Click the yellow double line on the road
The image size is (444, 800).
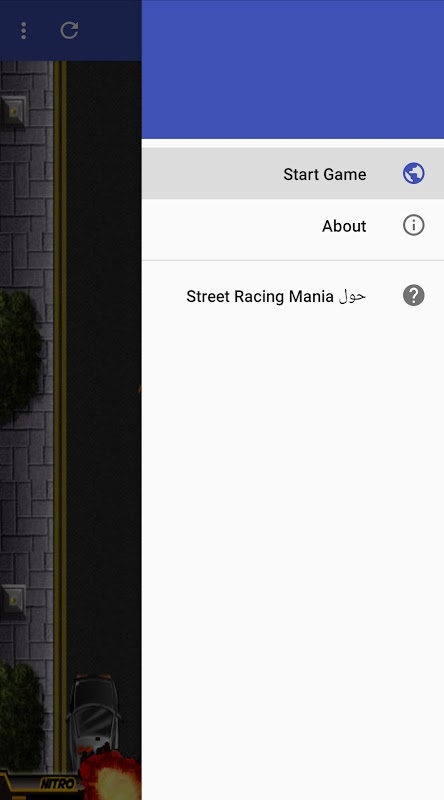[60, 408]
